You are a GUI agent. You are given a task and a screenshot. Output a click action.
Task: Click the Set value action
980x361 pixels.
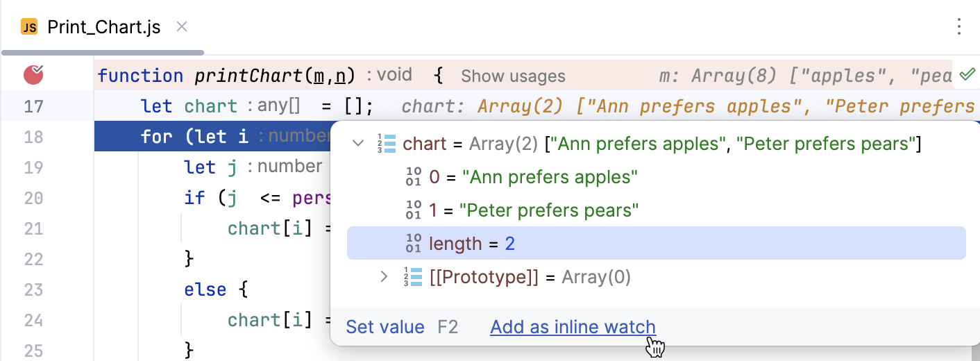click(x=385, y=327)
